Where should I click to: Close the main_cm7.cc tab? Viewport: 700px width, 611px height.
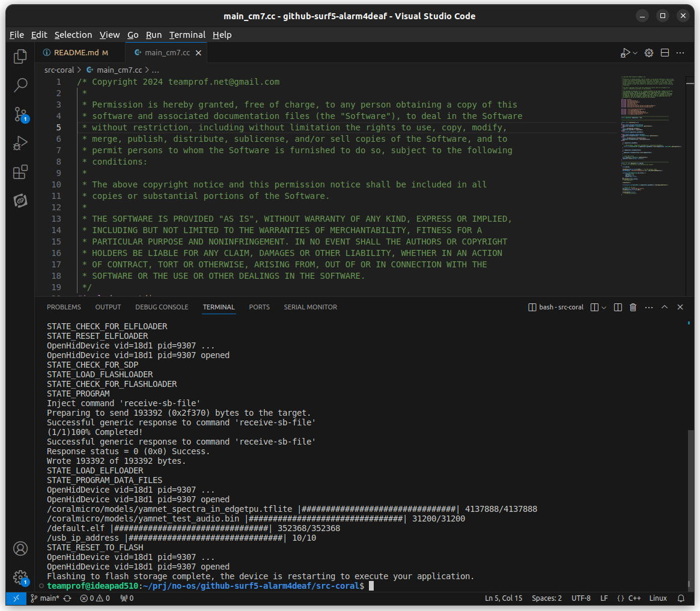(x=199, y=53)
